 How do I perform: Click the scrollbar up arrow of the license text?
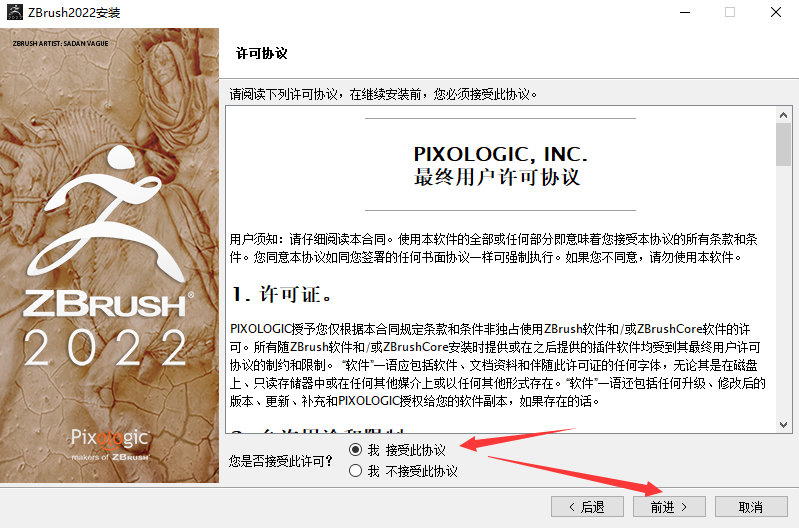[784, 115]
